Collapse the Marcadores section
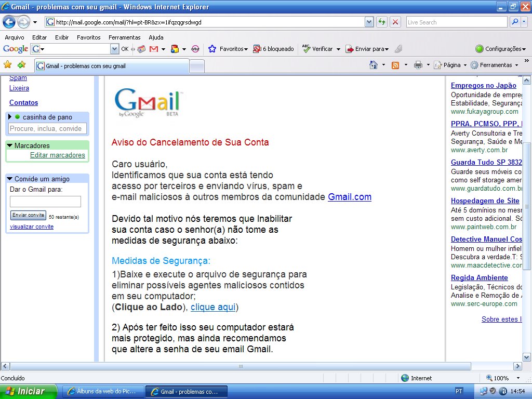Screen dimensions: 532x399 click(11, 145)
